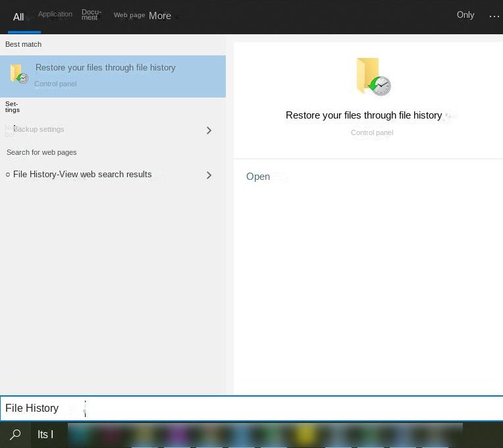
Task: Open the three-dot options menu
Action: (494, 16)
